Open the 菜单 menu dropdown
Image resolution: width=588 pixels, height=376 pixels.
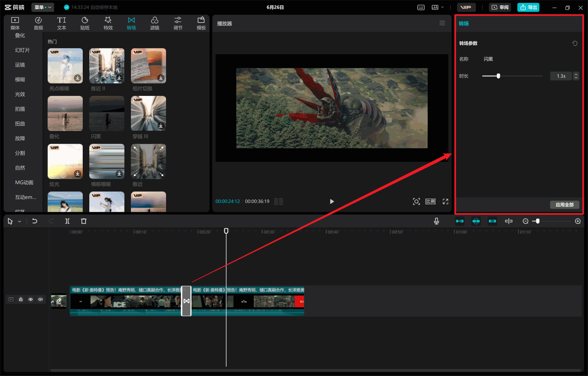(43, 7)
